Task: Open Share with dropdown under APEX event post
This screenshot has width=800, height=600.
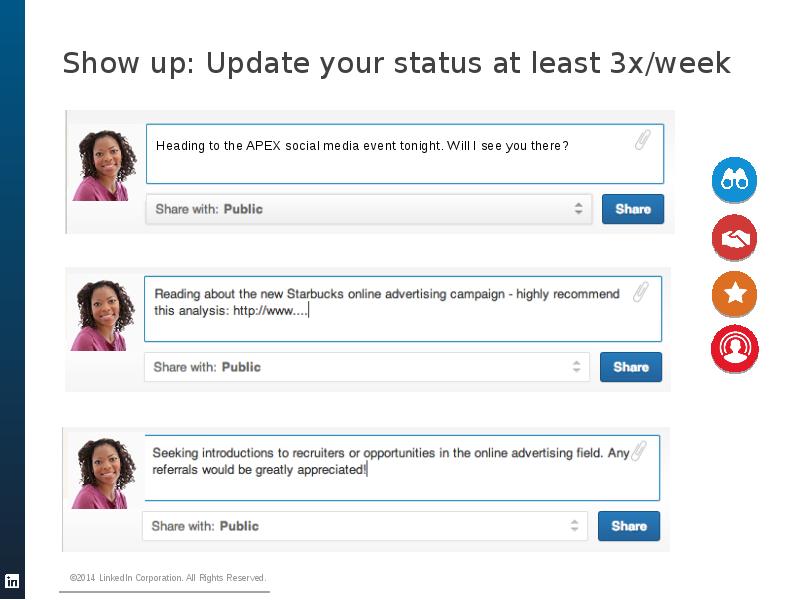Action: (367, 209)
